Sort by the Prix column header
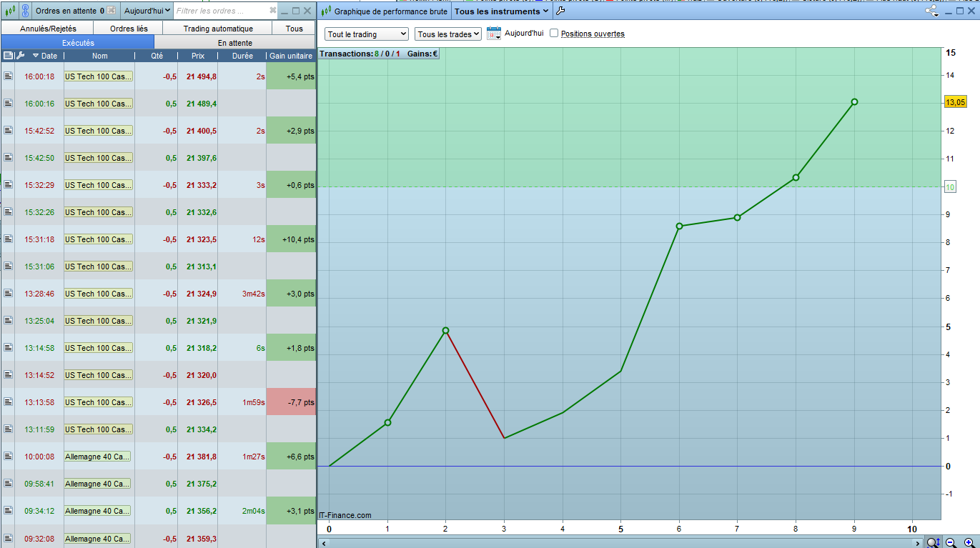Viewport: 980px width, 548px height. (198, 56)
